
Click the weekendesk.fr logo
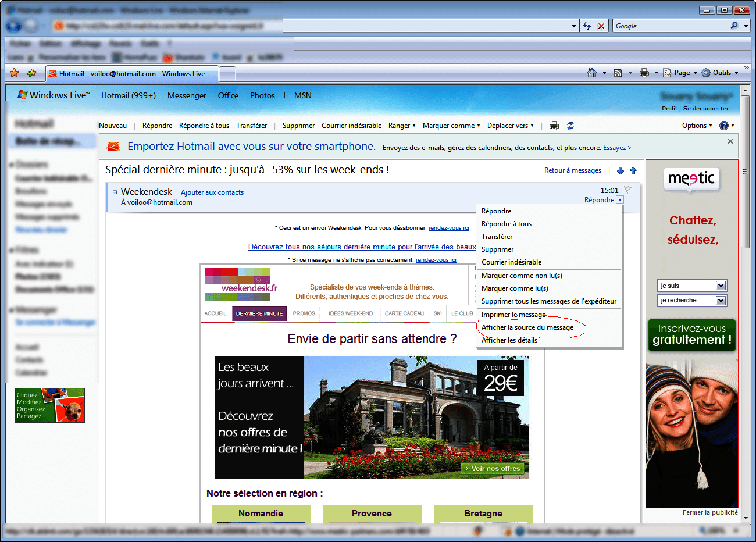pyautogui.click(x=241, y=284)
